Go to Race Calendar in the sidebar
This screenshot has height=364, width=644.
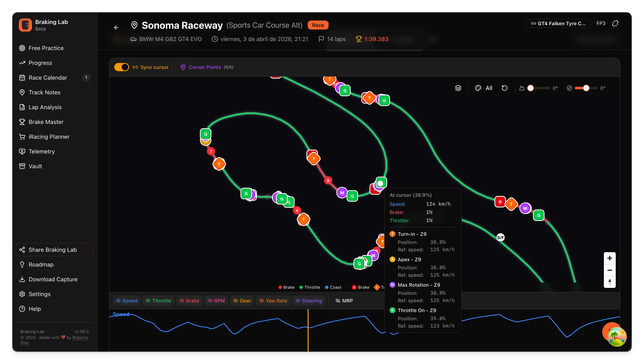48,78
